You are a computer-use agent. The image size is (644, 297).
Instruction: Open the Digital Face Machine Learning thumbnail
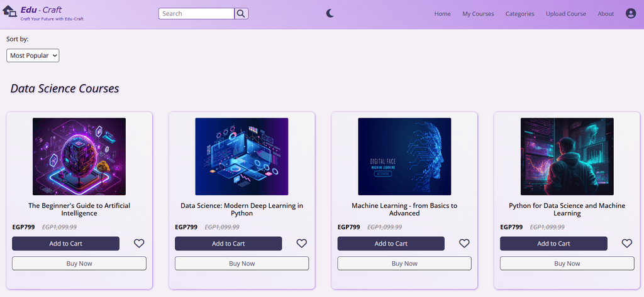[x=404, y=157]
